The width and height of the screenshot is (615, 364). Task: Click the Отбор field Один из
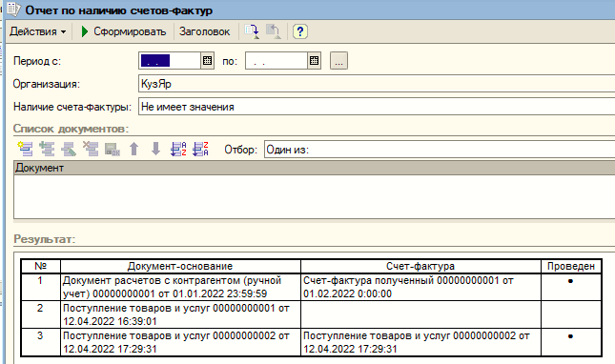[440, 150]
